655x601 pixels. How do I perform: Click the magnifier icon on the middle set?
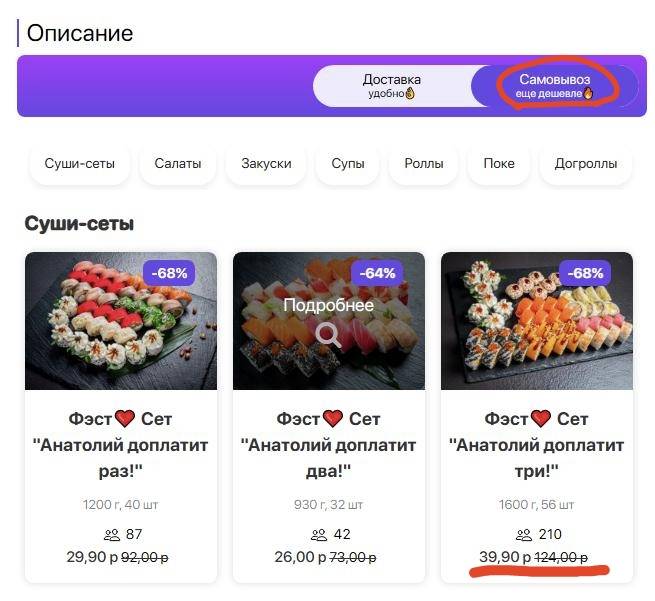click(328, 336)
